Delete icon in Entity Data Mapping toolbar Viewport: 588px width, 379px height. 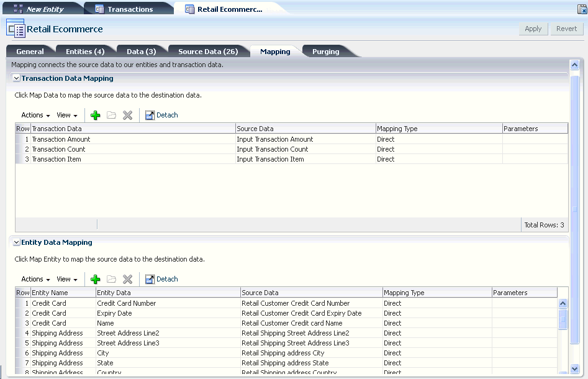click(x=127, y=279)
